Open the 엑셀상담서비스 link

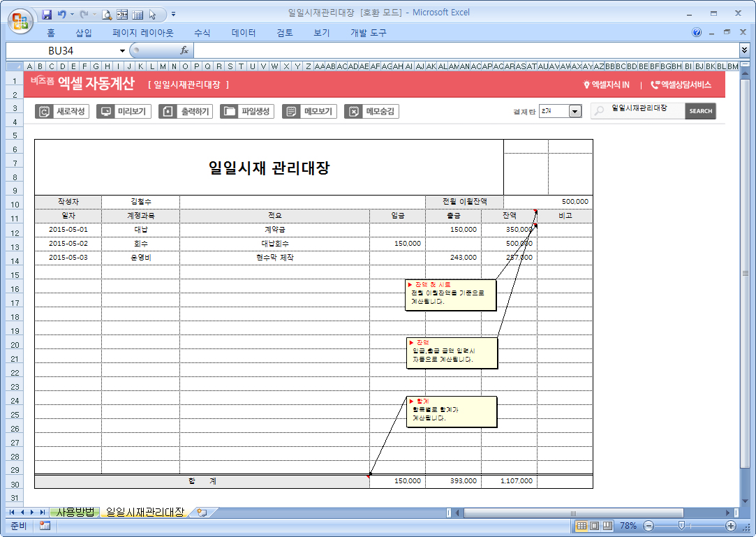(681, 85)
